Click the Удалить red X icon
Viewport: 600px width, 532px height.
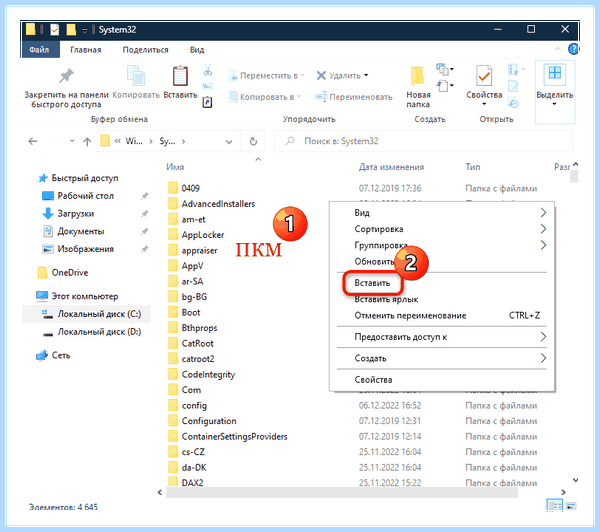(x=321, y=75)
